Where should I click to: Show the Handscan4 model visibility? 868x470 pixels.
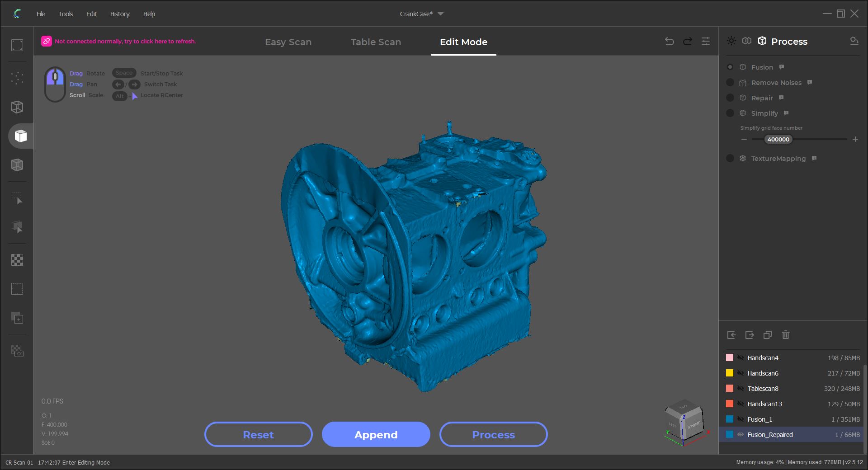pyautogui.click(x=741, y=357)
